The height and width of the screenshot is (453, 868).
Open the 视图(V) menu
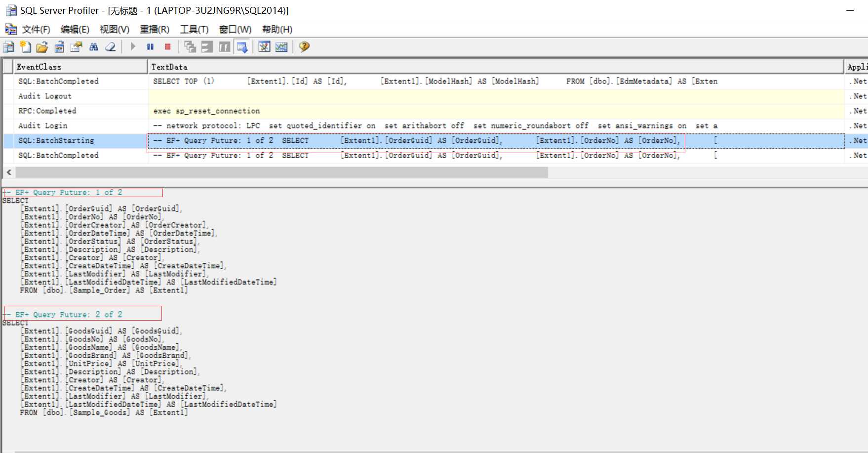click(115, 30)
